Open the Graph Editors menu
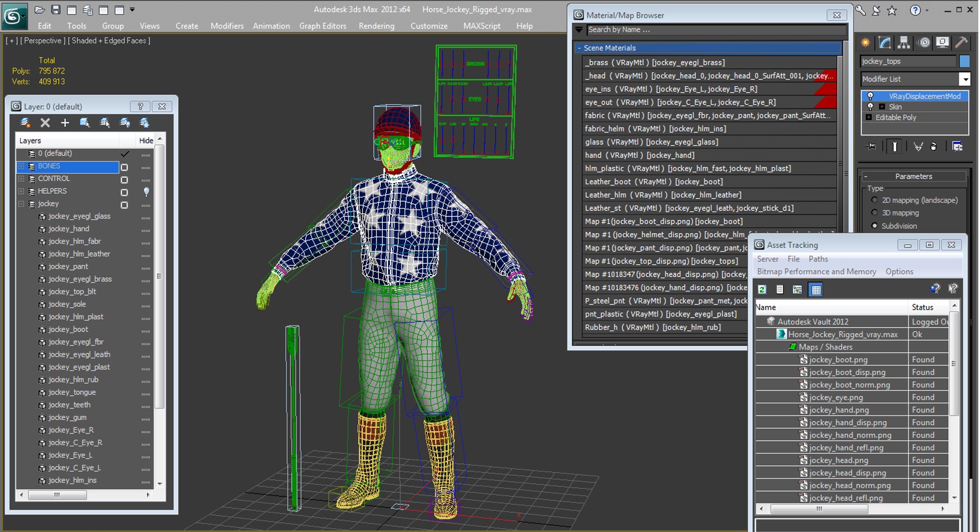 323,26
